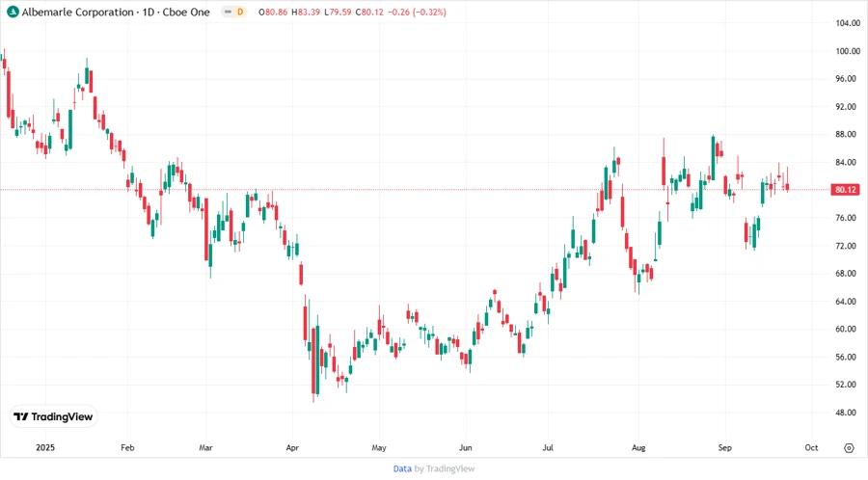Click the high value H83.39
The height and width of the screenshot is (480, 868).
tap(306, 12)
